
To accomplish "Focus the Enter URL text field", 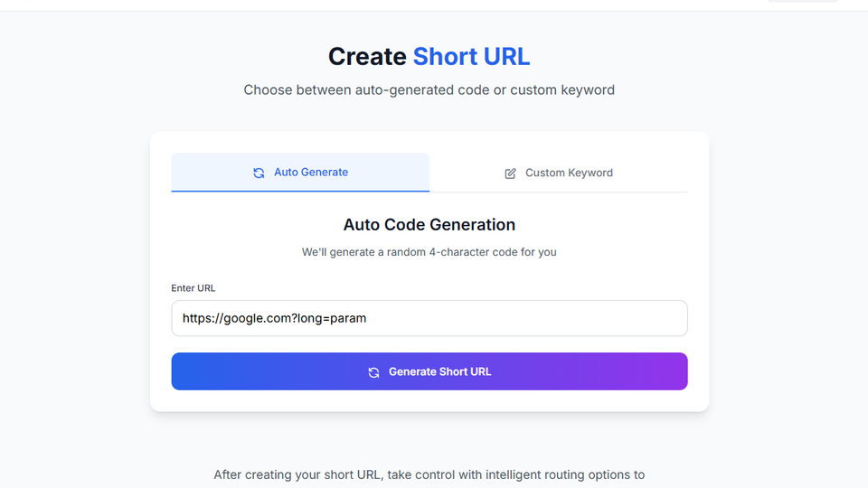I will tap(429, 318).
